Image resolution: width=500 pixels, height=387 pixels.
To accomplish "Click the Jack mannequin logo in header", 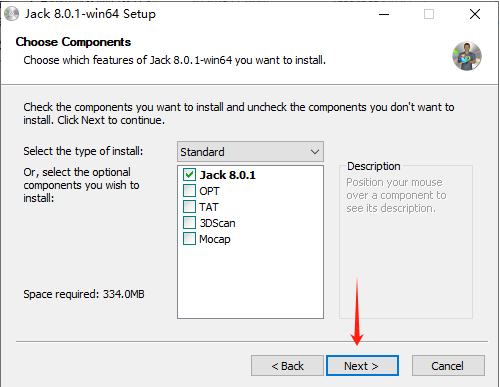I will [x=467, y=56].
